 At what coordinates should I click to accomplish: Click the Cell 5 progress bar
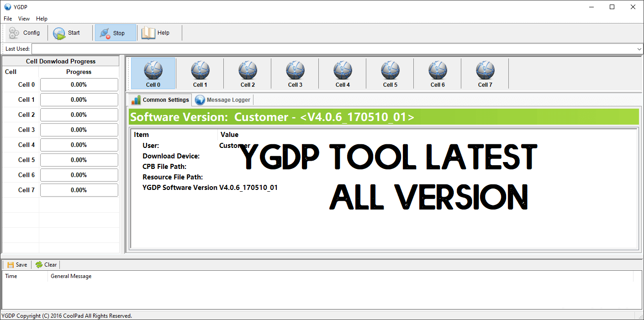(x=79, y=160)
